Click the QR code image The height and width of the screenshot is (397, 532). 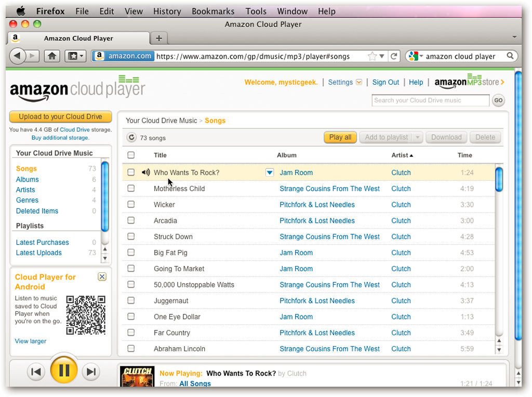(x=86, y=315)
